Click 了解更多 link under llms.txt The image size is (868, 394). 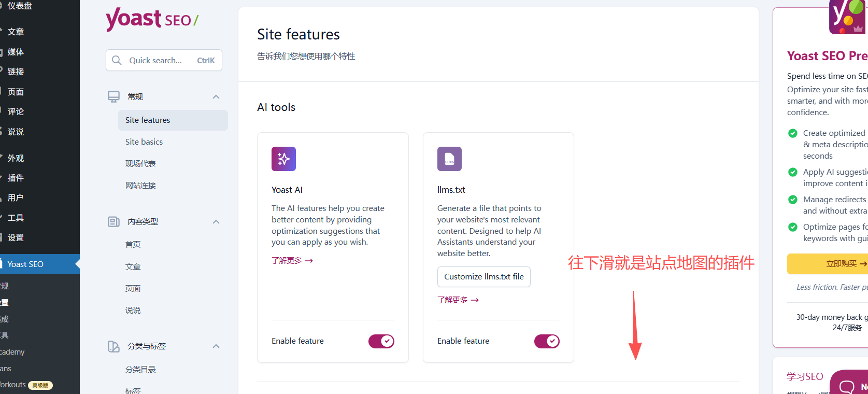coord(458,300)
